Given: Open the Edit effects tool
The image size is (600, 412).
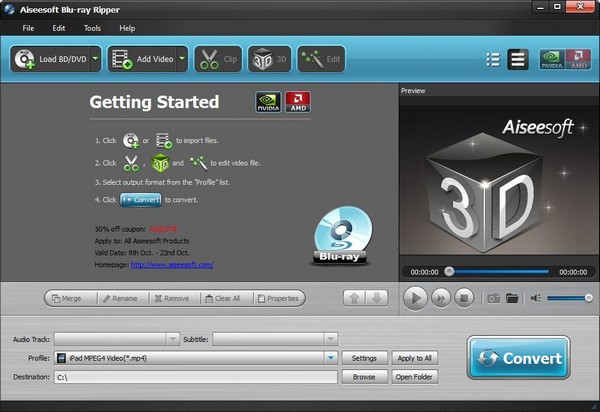Looking at the screenshot, I should [321, 59].
